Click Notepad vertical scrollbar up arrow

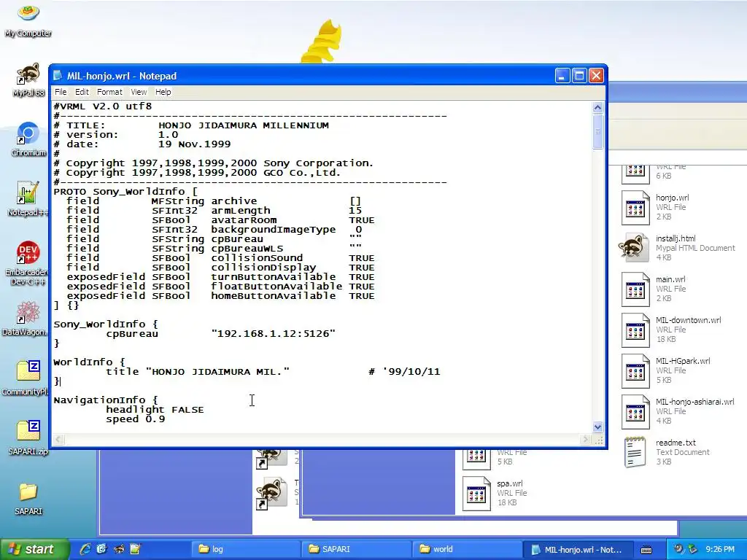coord(598,107)
